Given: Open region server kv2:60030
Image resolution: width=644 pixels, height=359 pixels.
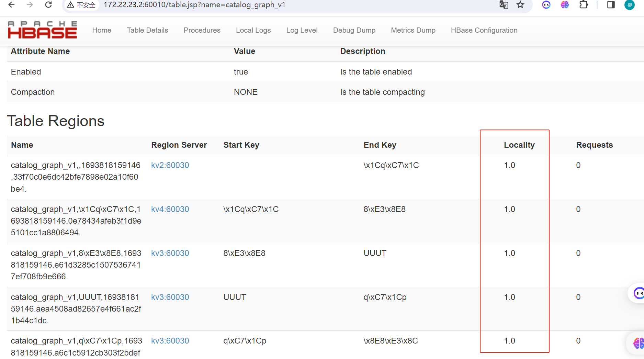Looking at the screenshot, I should point(170,165).
